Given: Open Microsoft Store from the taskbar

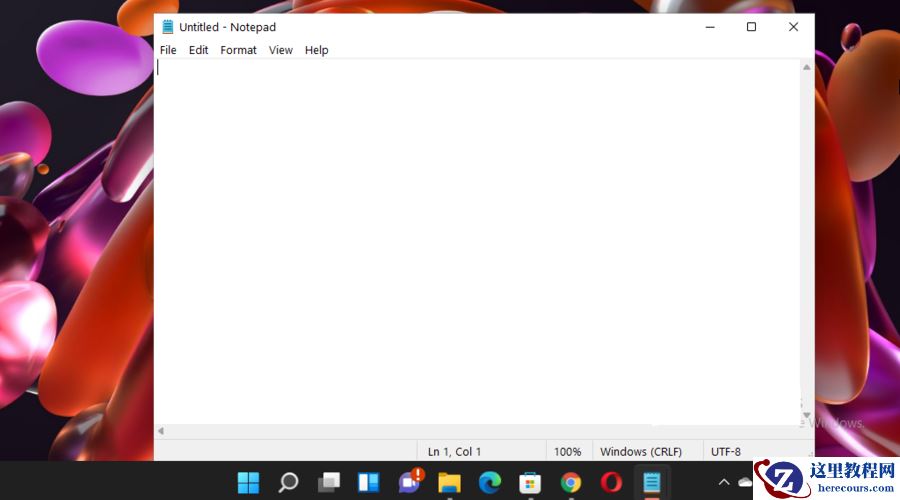Looking at the screenshot, I should pyautogui.click(x=530, y=482).
